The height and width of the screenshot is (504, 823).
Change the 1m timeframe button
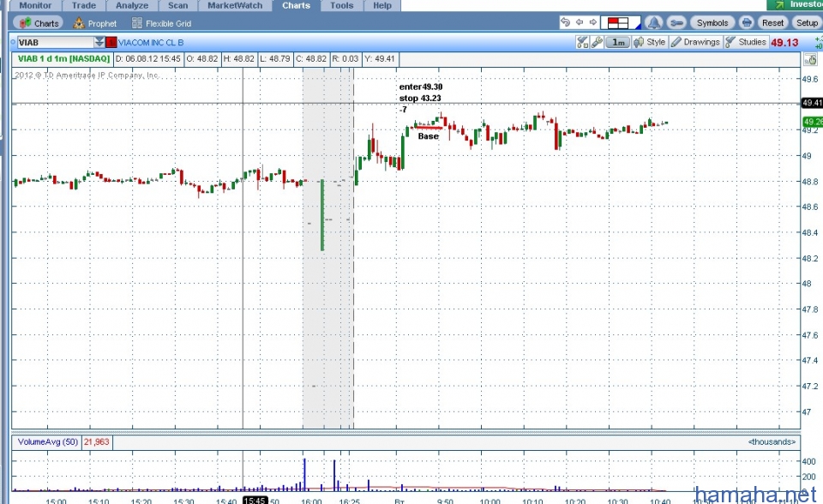tap(618, 42)
